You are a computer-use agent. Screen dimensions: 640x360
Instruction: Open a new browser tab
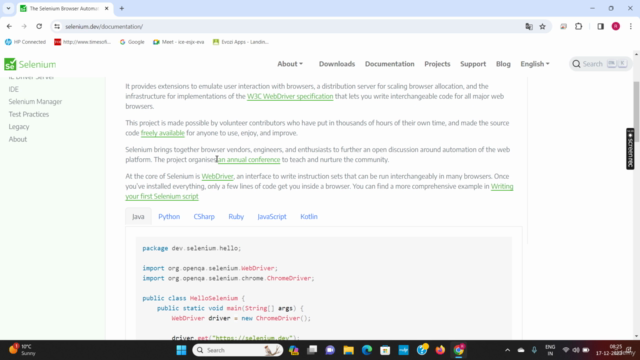(x=122, y=8)
